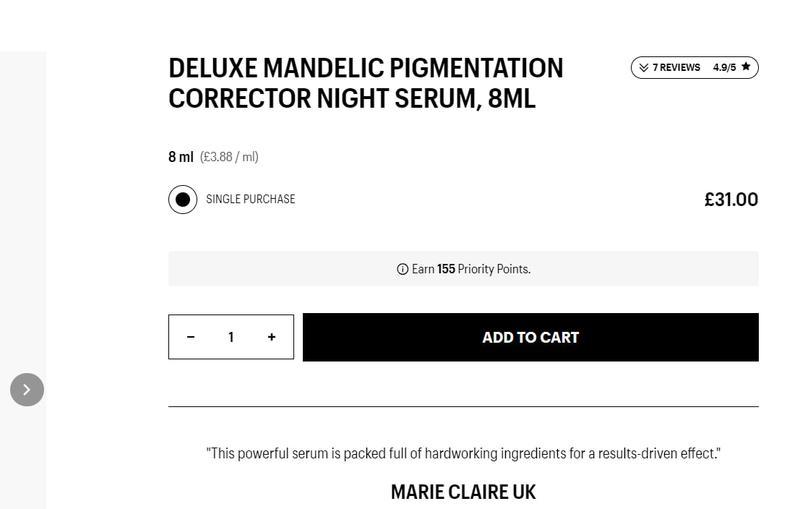The width and height of the screenshot is (800, 509).
Task: Click the (£3.88 / ml) unit price text
Action: pos(229,157)
